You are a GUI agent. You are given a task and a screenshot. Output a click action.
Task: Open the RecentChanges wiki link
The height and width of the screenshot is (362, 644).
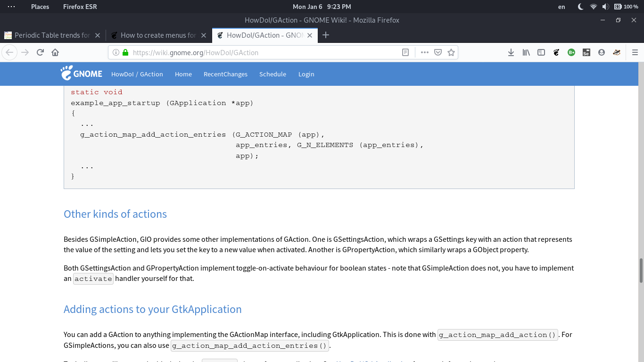(225, 74)
